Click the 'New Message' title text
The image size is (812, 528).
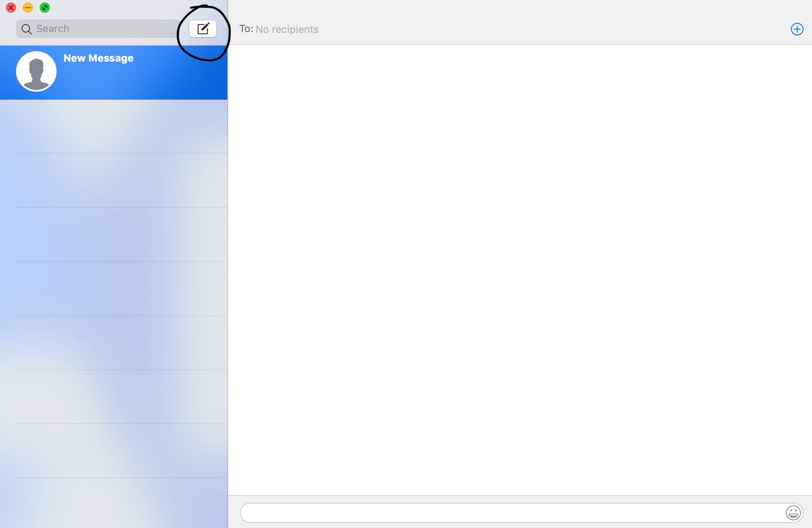point(98,58)
